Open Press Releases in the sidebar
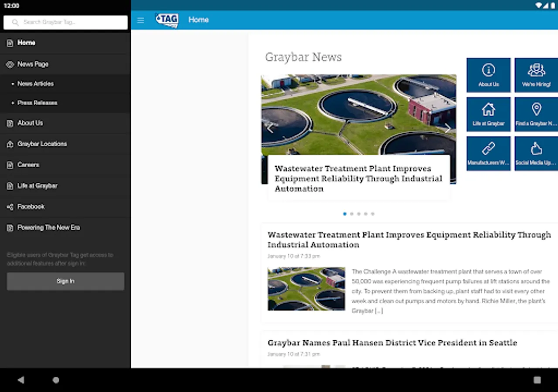The height and width of the screenshot is (392, 558). pyautogui.click(x=65, y=103)
